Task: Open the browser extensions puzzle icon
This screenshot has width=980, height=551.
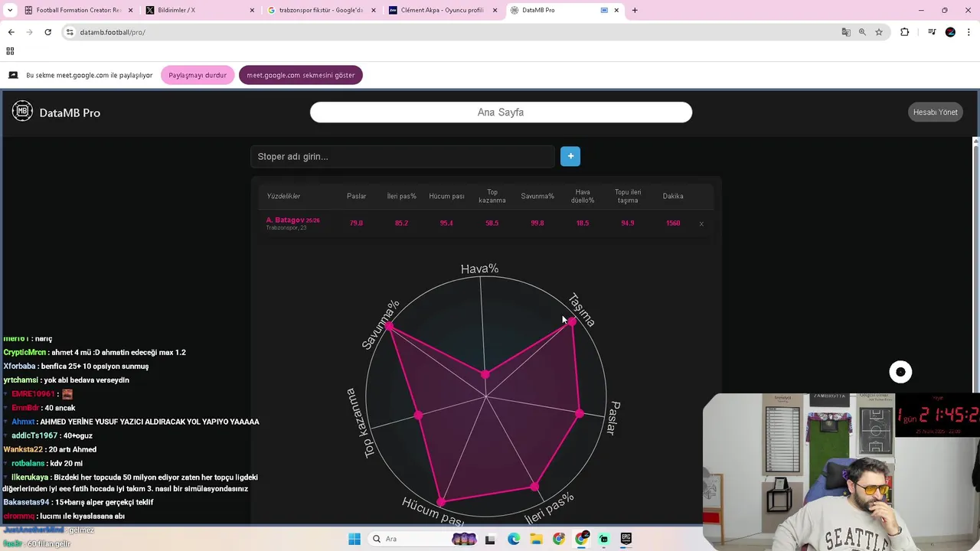Action: (x=905, y=32)
